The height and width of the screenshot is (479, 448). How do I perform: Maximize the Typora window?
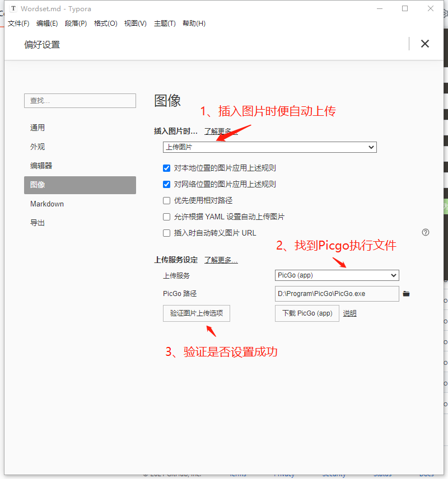pos(405,8)
